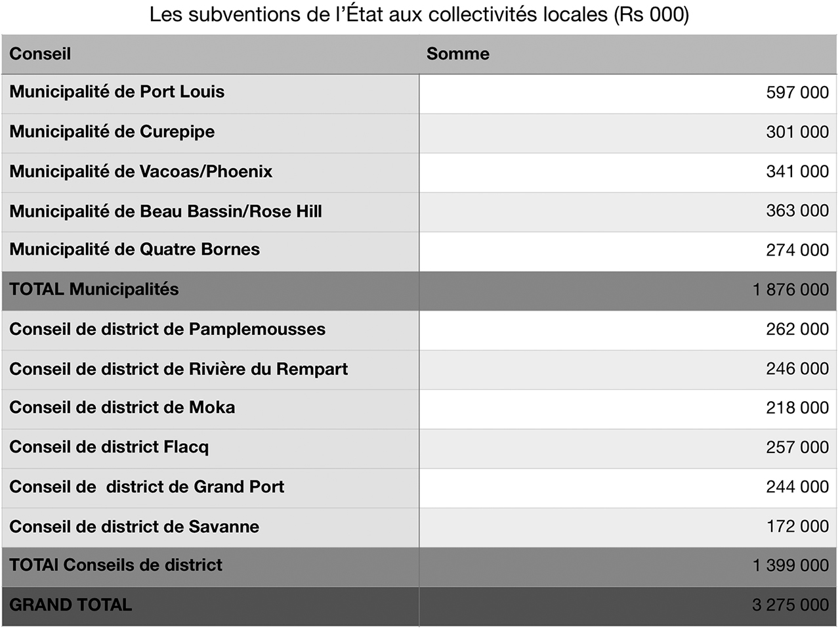Select the Municipalité de Port Louis cell
840x629 pixels.
(117, 92)
